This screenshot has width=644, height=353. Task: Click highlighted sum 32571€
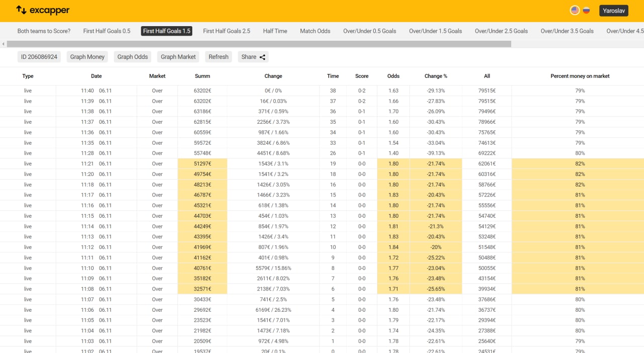click(202, 289)
